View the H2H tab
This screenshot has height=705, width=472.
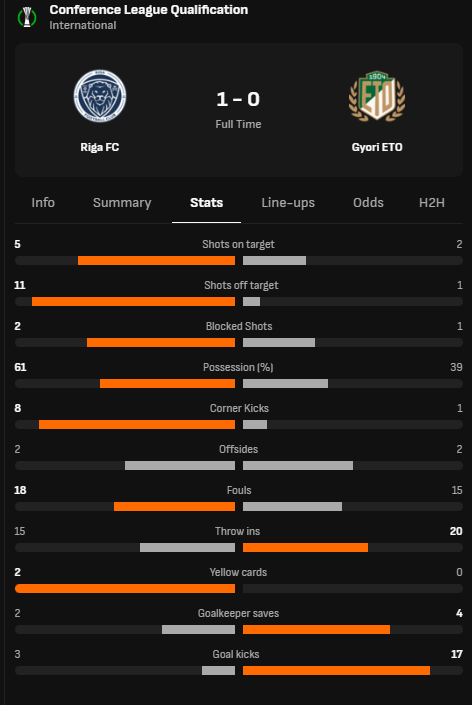pyautogui.click(x=432, y=203)
